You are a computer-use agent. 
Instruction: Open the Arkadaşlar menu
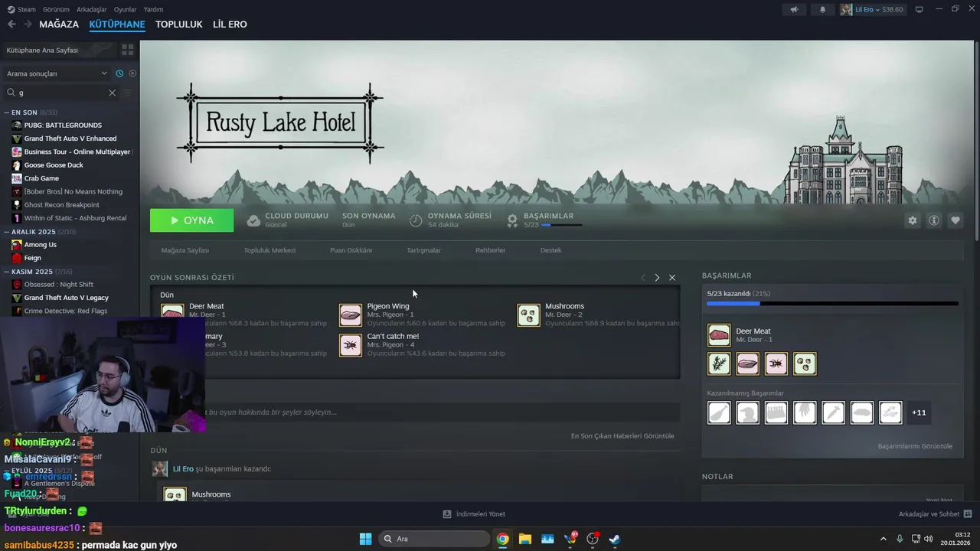click(92, 9)
